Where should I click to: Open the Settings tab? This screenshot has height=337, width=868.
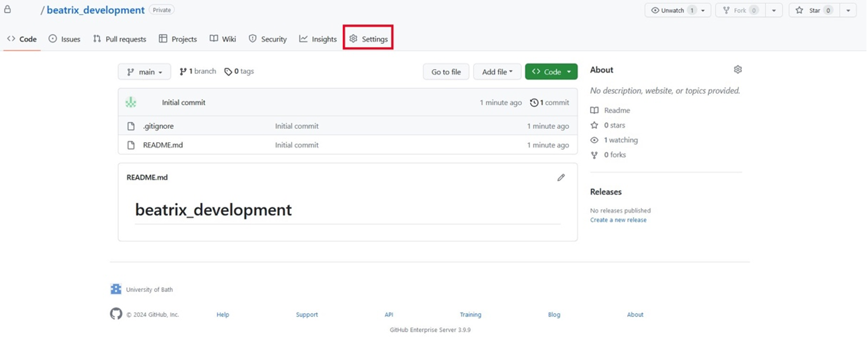(x=368, y=39)
